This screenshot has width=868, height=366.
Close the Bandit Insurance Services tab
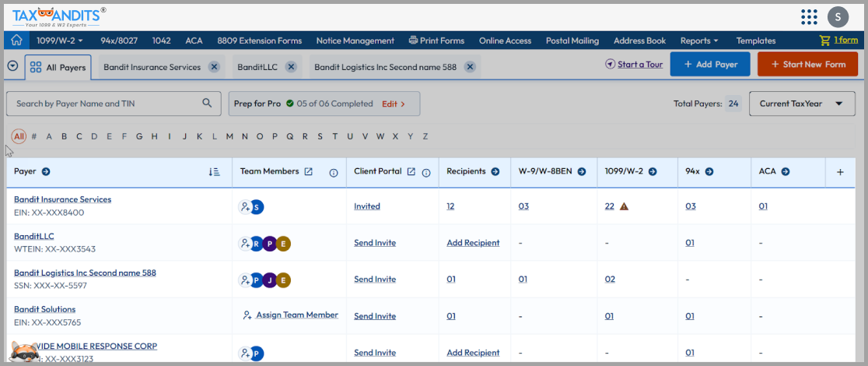click(x=214, y=66)
